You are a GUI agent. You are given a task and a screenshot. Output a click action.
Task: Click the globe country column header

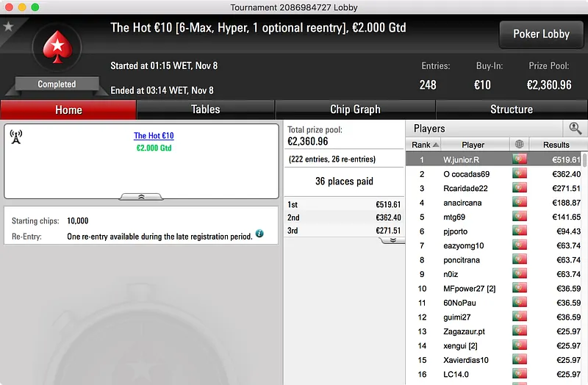[520, 144]
